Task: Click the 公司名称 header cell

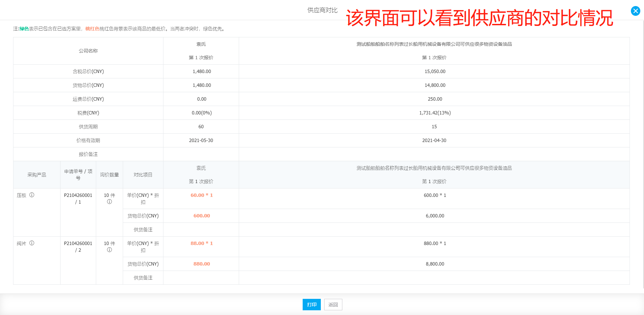Action: [x=88, y=51]
